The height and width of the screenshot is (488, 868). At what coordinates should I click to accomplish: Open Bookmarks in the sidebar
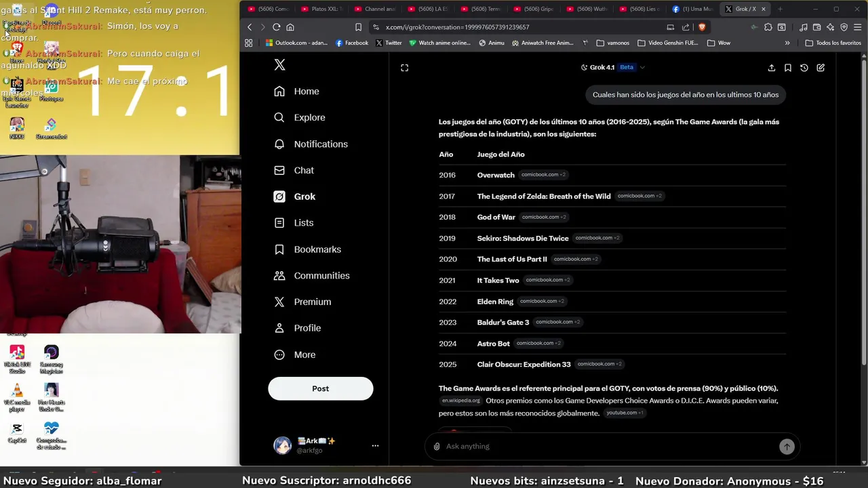tap(307, 249)
